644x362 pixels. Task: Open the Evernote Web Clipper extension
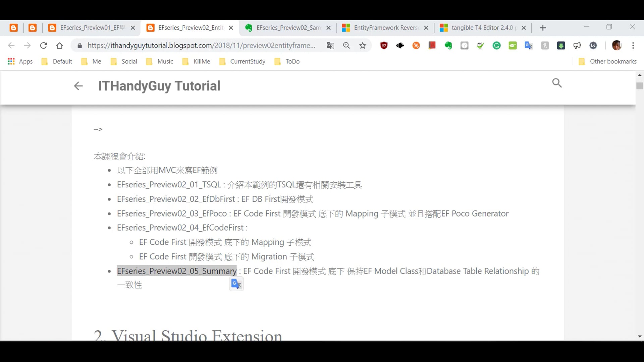click(x=448, y=46)
